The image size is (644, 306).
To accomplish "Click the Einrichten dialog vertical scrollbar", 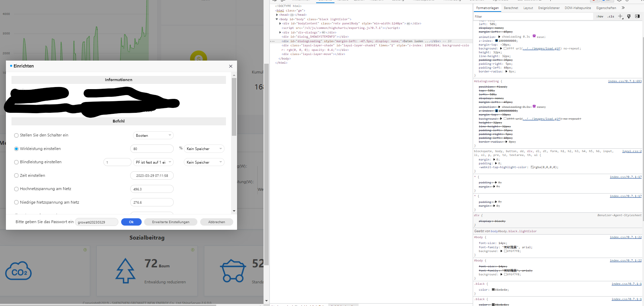I will click(234, 107).
